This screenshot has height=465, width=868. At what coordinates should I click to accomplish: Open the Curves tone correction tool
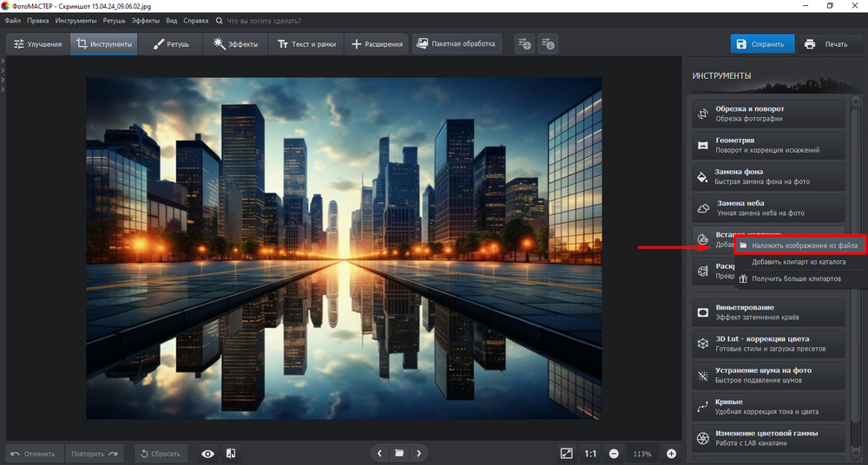click(x=768, y=407)
